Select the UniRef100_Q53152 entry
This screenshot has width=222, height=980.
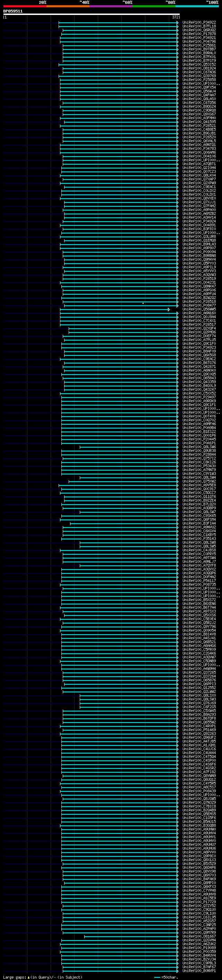[199, 64]
